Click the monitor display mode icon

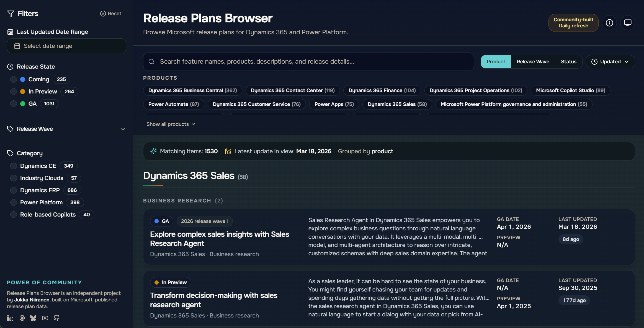click(628, 23)
